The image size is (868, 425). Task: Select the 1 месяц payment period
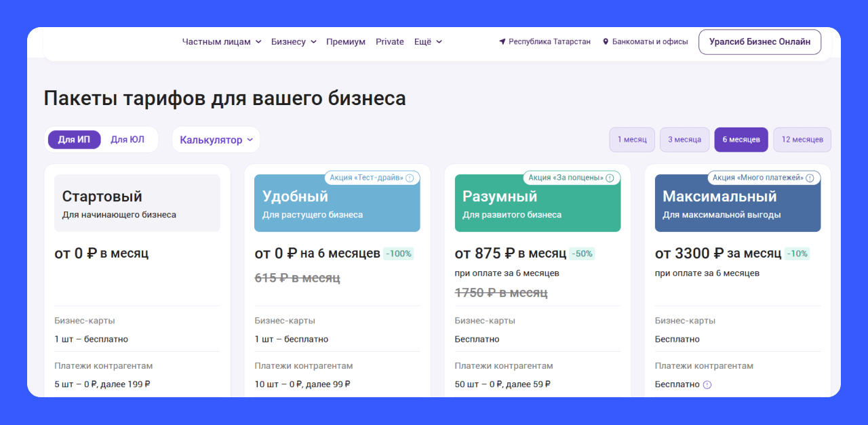tap(632, 140)
